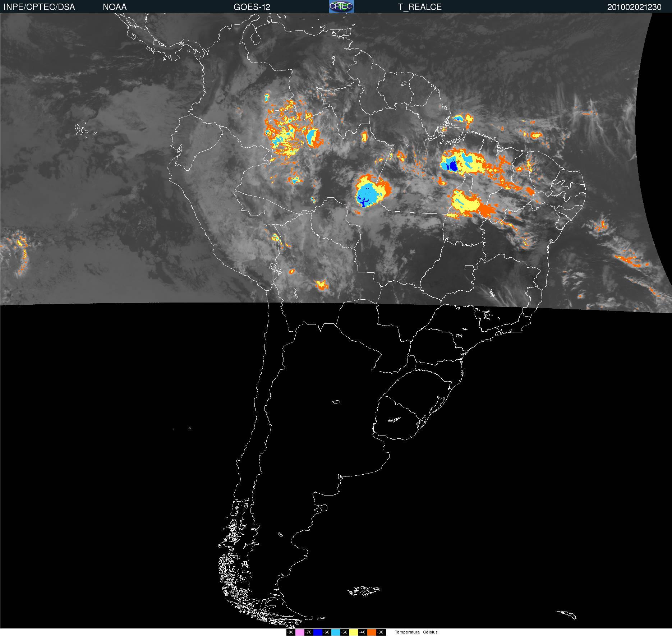Click the Temperatura Celsius legend label

[x=416, y=632]
